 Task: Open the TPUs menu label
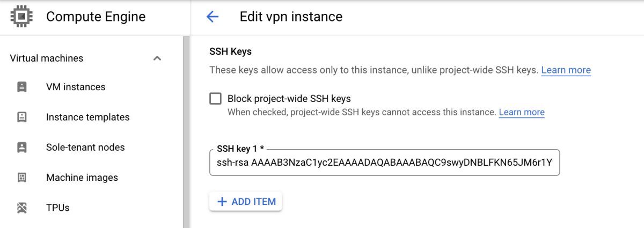tap(58, 208)
